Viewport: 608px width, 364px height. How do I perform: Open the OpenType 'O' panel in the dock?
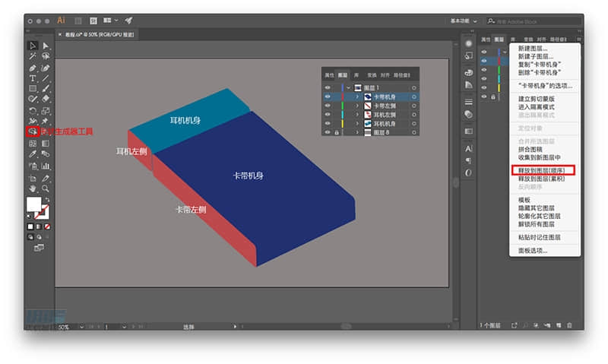tap(468, 173)
